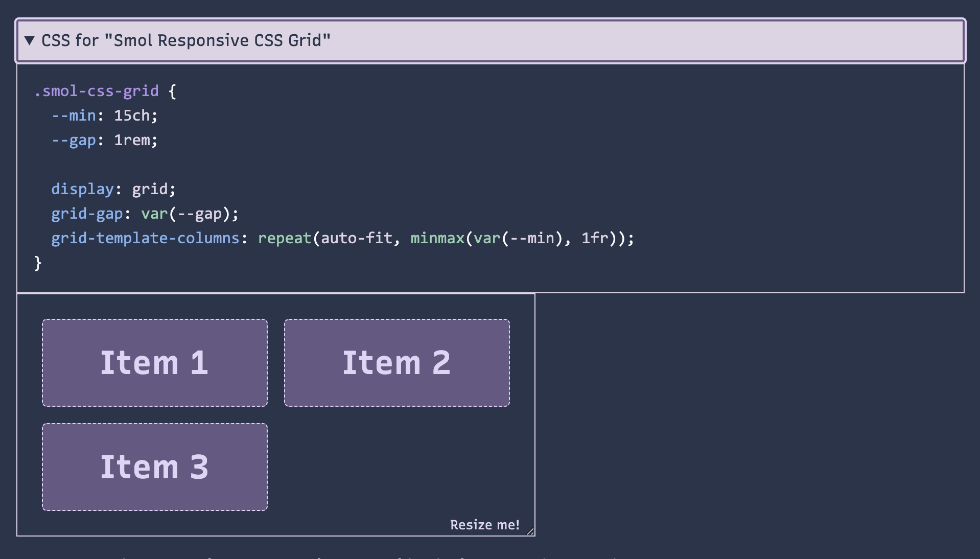The height and width of the screenshot is (559, 980).
Task: Collapse the CSS disclosure triangle
Action: (30, 40)
